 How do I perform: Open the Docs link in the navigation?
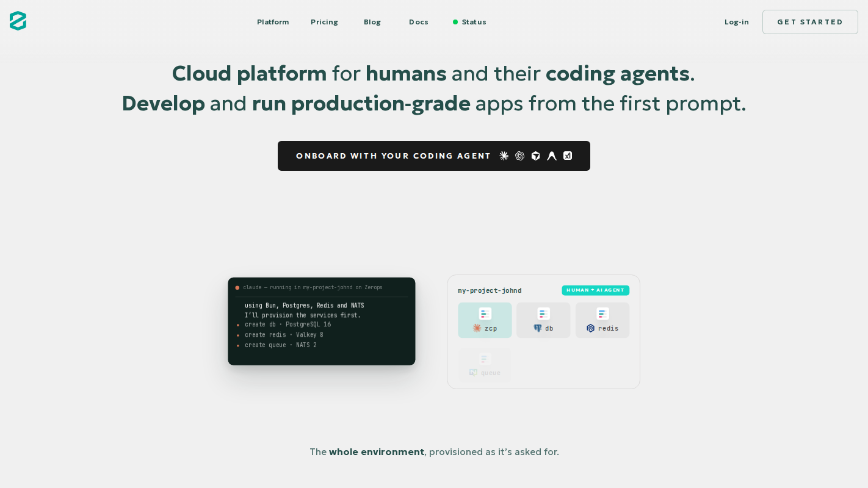[x=419, y=22]
